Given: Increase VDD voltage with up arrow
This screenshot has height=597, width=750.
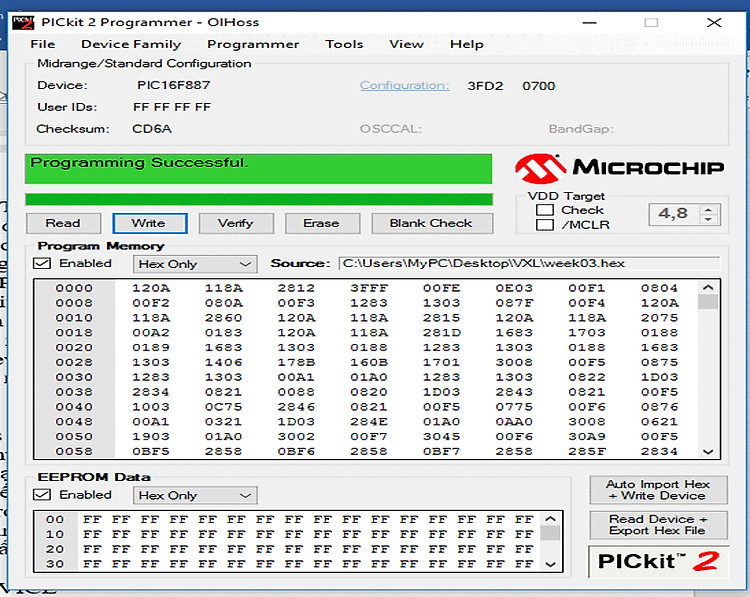Looking at the screenshot, I should point(709,209).
